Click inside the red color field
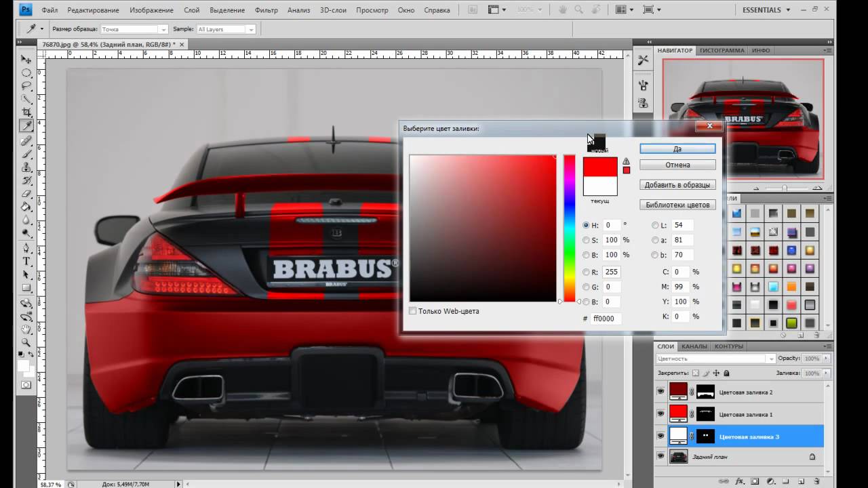The height and width of the screenshot is (488, 868). pyautogui.click(x=483, y=228)
